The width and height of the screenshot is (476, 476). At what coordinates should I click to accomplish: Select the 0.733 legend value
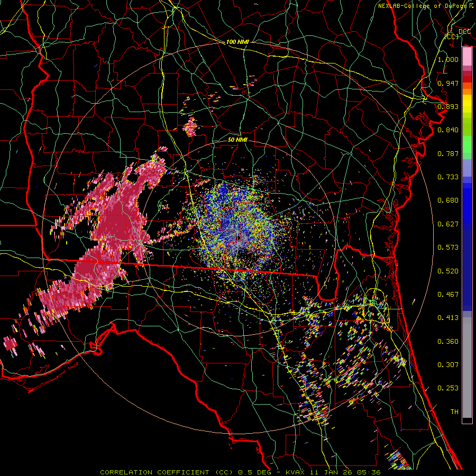click(x=448, y=177)
